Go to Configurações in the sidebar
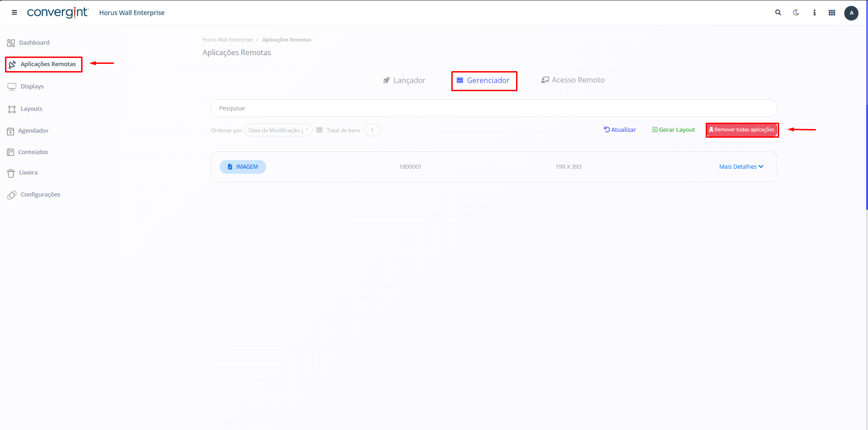The image size is (868, 430). click(x=40, y=195)
